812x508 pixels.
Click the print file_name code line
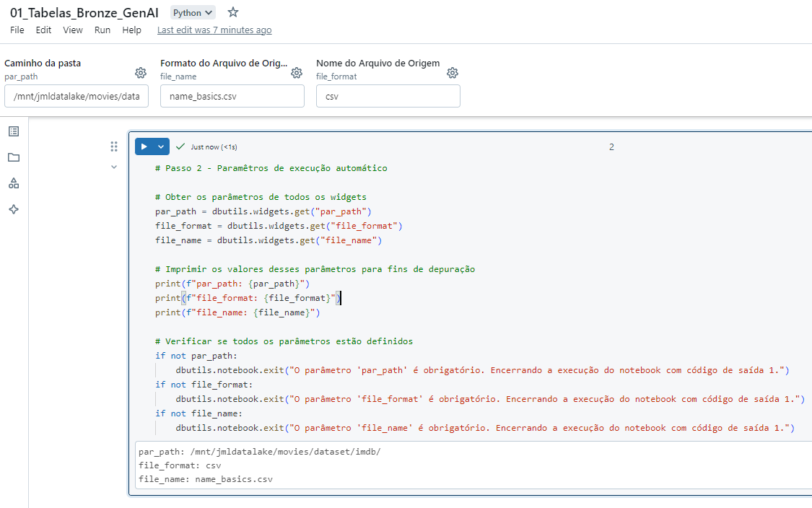click(x=237, y=312)
